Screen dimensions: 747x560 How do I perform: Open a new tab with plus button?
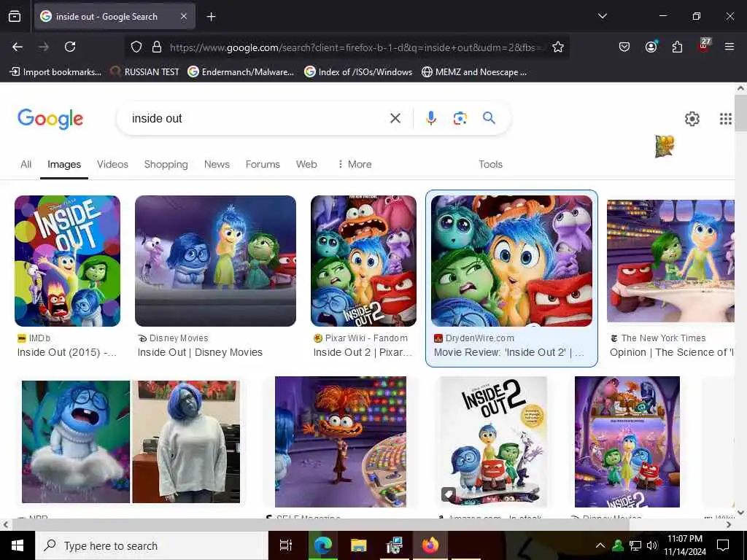[211, 17]
